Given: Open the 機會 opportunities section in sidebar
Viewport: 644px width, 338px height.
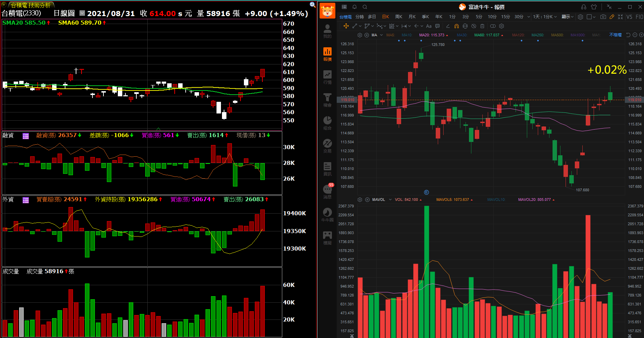Looking at the screenshot, I should pyautogui.click(x=327, y=100).
